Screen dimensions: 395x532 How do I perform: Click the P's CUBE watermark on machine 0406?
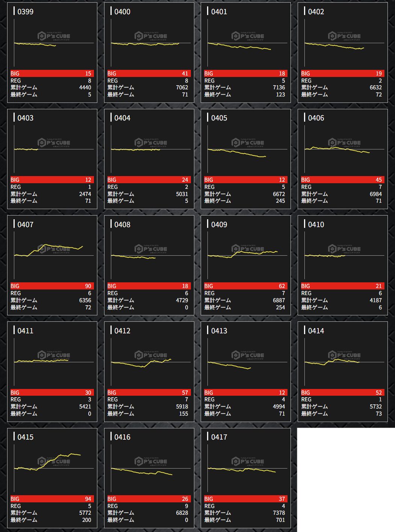[x=344, y=143]
